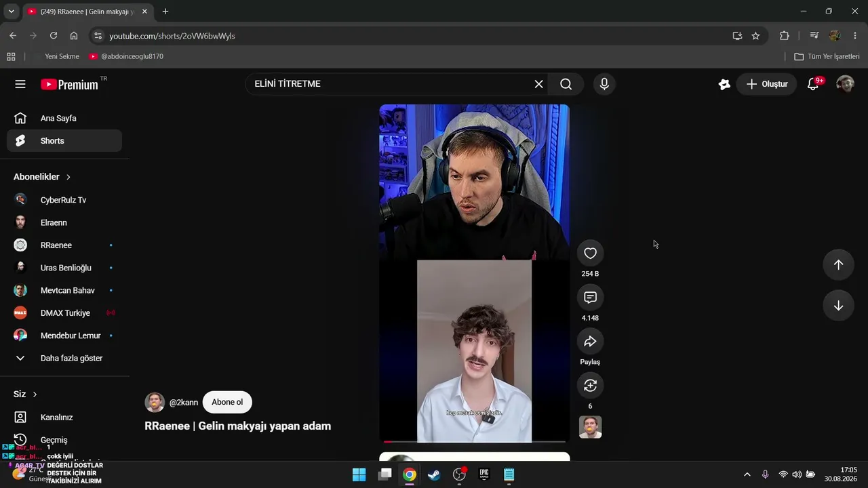The width and height of the screenshot is (868, 488).
Task: Open the browser home page
Action: [74, 36]
